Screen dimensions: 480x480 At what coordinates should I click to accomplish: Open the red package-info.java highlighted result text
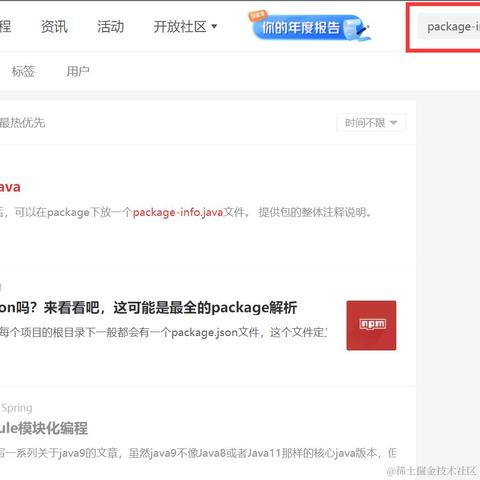coord(178,212)
